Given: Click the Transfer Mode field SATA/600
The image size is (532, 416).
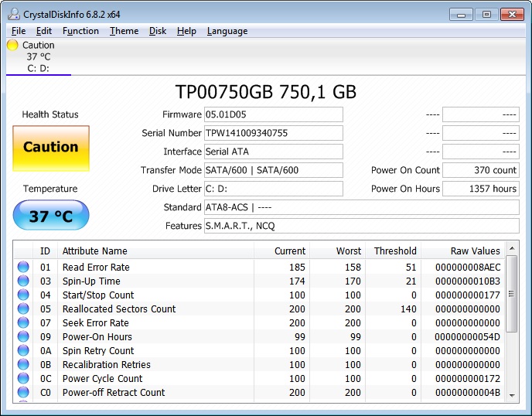Looking at the screenshot, I should pyautogui.click(x=274, y=170).
